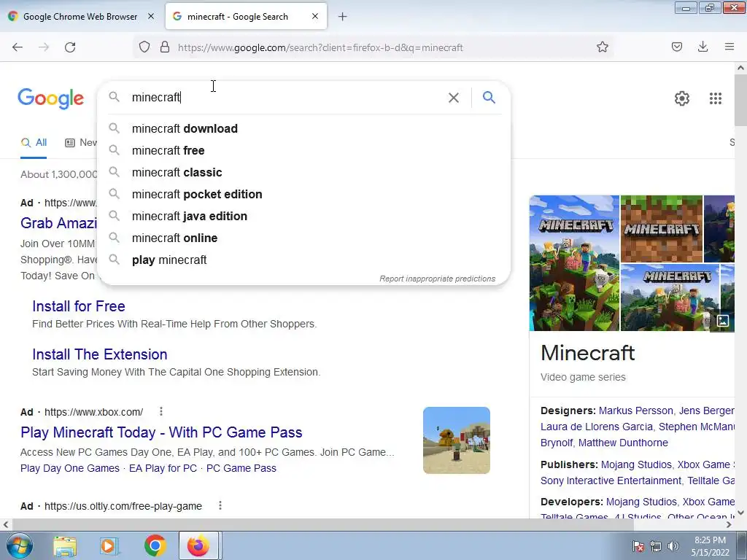Open Mojang Studios publisher link
This screenshot has width=747, height=560.
pyautogui.click(x=636, y=464)
